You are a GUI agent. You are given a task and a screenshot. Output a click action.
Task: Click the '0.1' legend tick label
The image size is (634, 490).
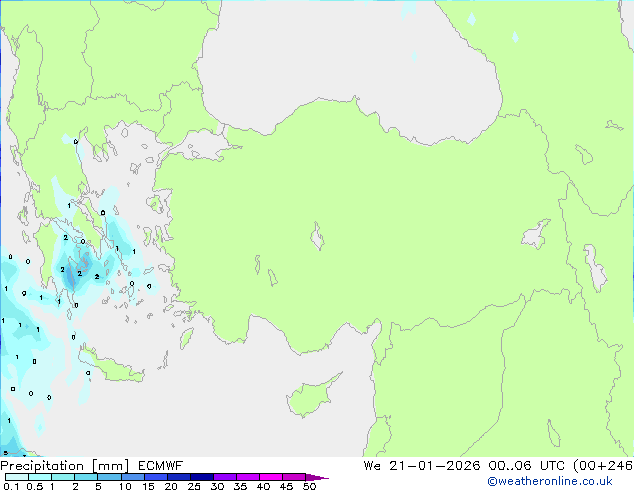[x=11, y=486]
